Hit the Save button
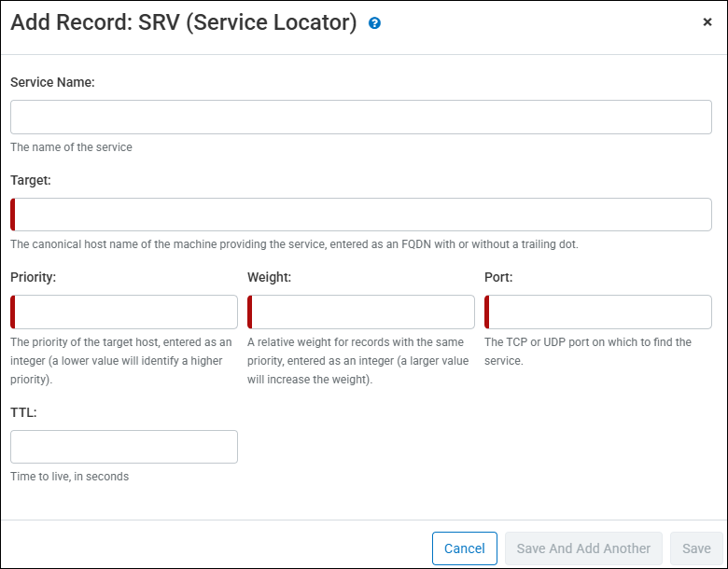This screenshot has width=728, height=569. [696, 548]
